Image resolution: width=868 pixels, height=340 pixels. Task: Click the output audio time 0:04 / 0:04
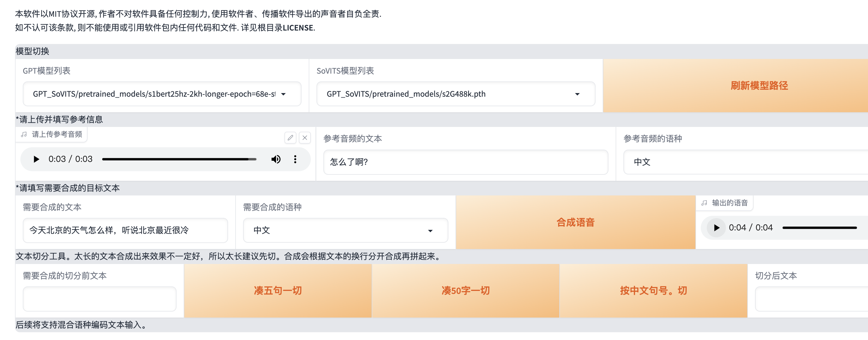pyautogui.click(x=751, y=227)
